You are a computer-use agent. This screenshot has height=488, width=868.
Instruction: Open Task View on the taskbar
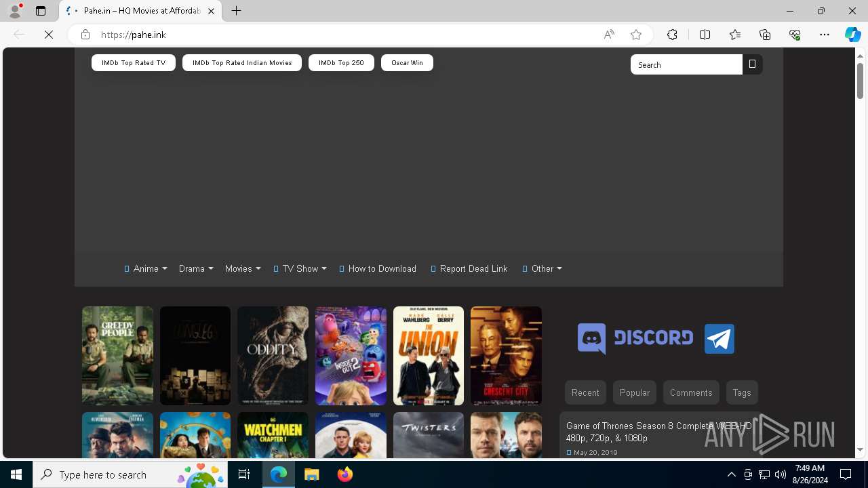244,474
